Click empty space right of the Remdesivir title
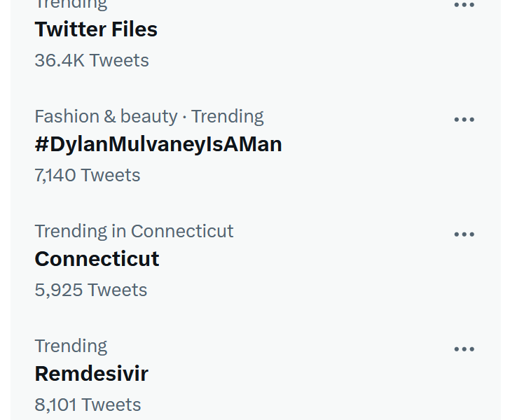 294,374
